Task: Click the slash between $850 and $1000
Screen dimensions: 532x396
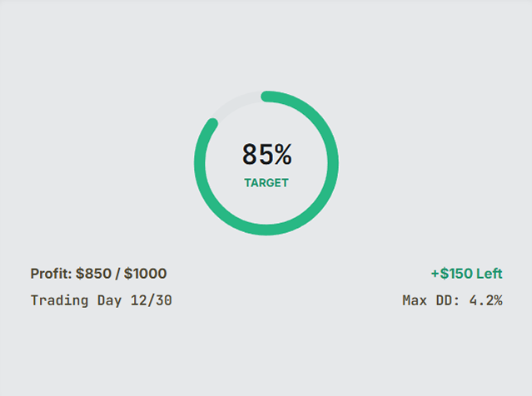Action: (117, 274)
